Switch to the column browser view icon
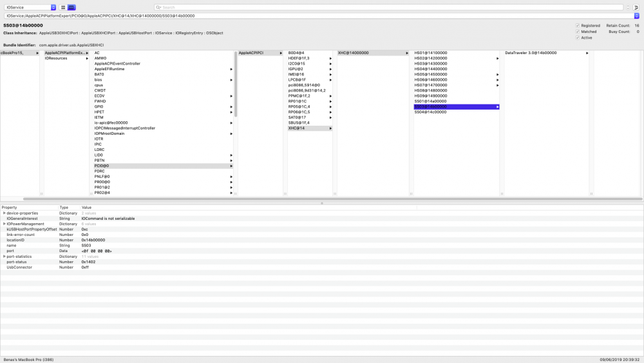This screenshot has width=644, height=363. coord(71,7)
